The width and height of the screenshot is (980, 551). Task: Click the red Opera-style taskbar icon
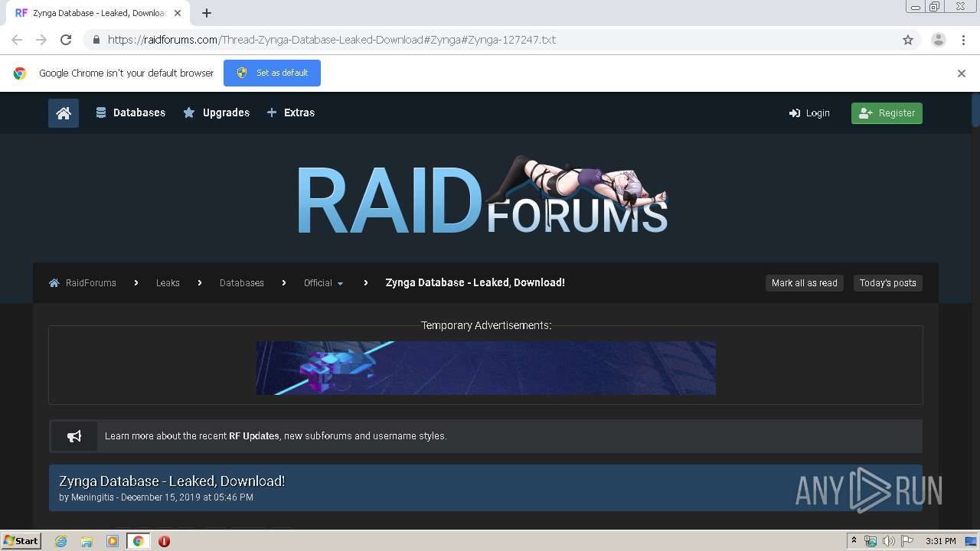(164, 541)
